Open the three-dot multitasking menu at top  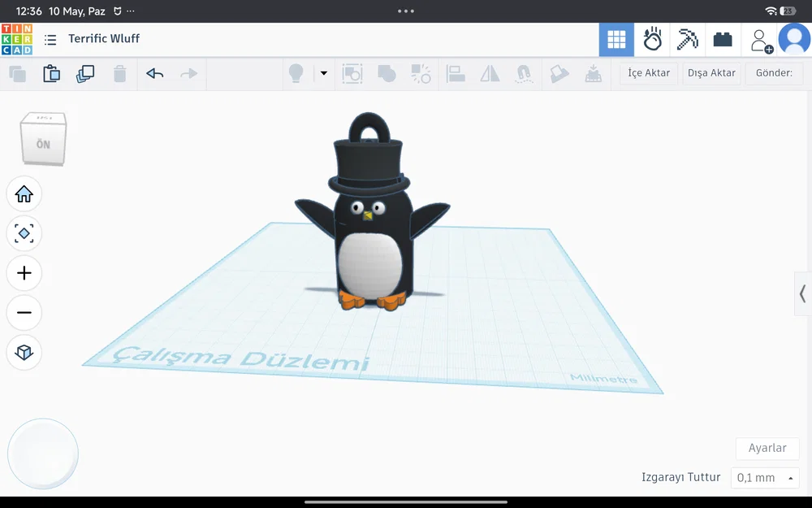406,11
